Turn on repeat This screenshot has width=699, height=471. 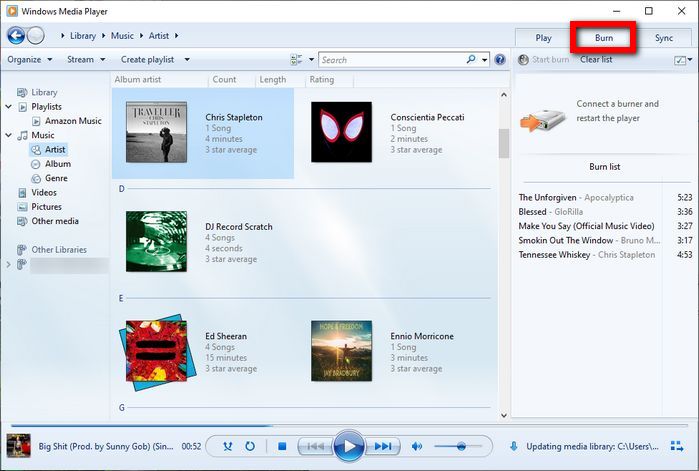pyautogui.click(x=250, y=446)
